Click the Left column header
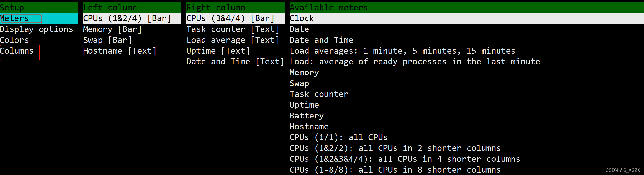Screen dimensions: 644x175 tap(132, 7)
